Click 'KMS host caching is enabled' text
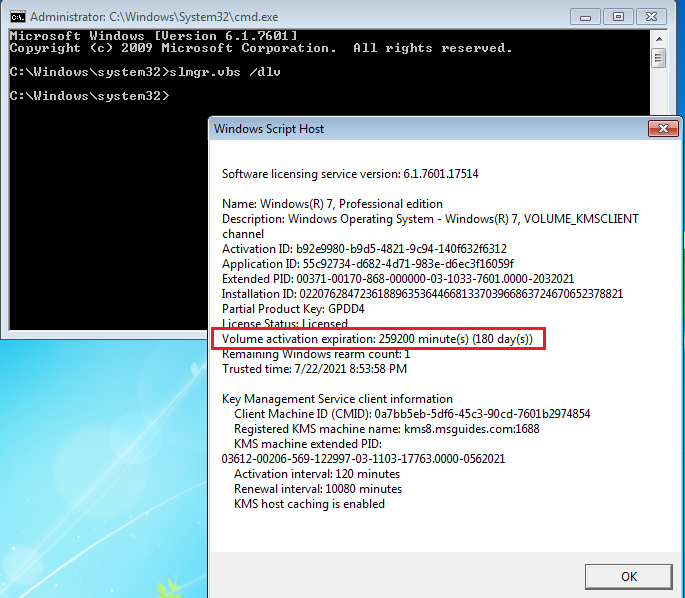The height and width of the screenshot is (598, 685). 309,504
